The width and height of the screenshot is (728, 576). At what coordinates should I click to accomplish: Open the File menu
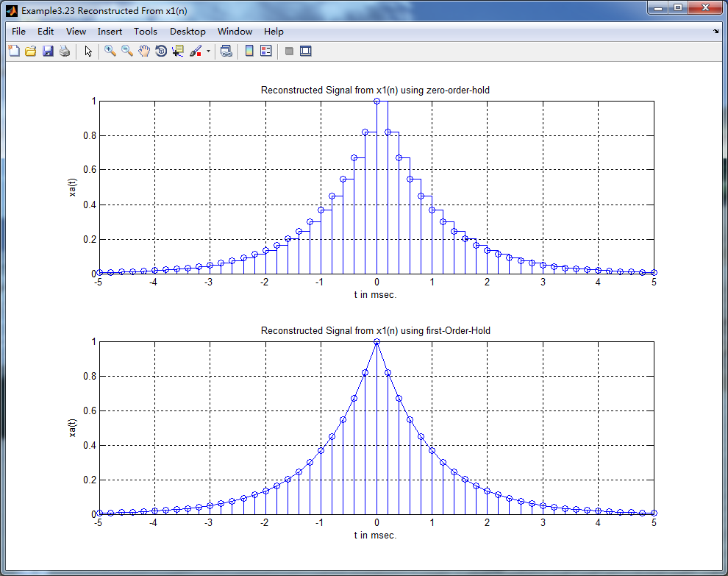coord(18,32)
